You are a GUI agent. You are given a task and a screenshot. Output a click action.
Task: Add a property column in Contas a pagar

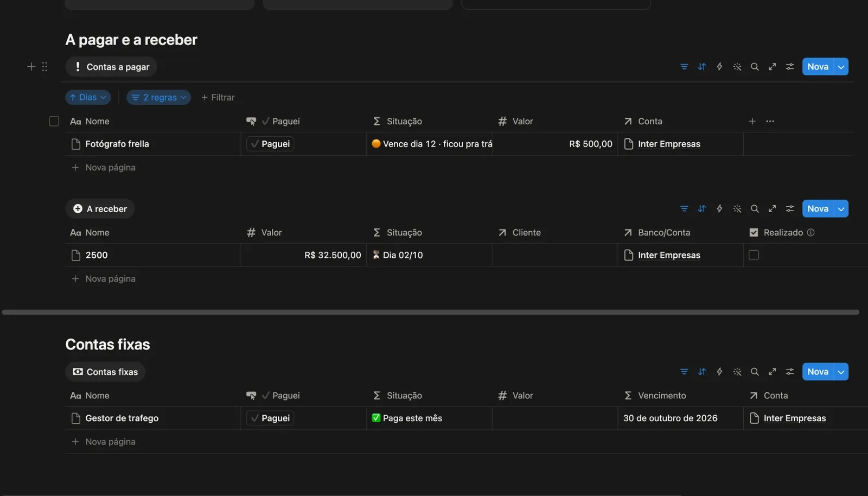pos(752,121)
